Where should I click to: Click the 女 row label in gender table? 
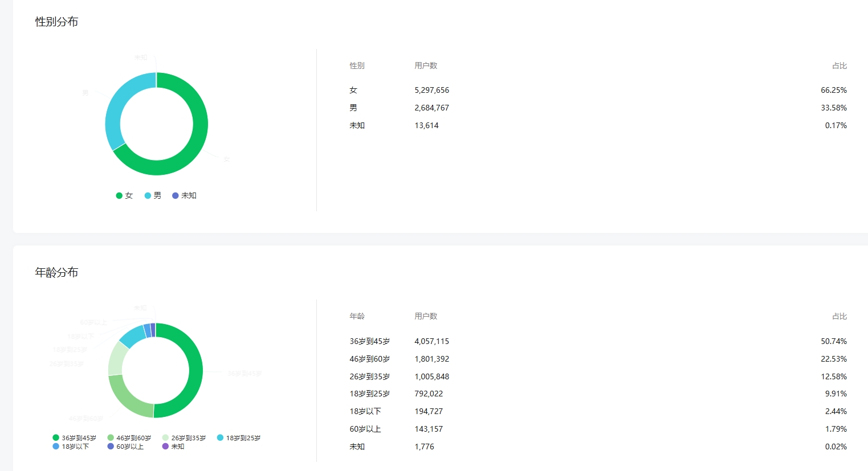click(x=353, y=90)
